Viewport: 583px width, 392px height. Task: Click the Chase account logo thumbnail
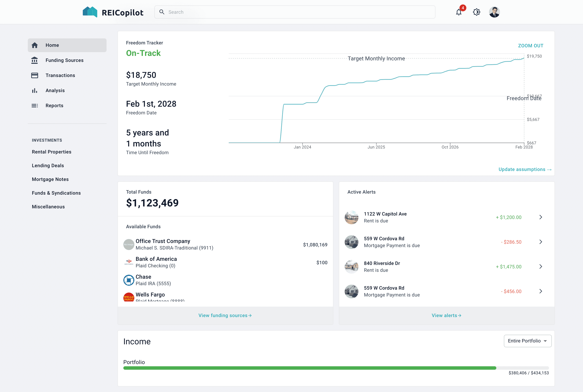[129, 280]
